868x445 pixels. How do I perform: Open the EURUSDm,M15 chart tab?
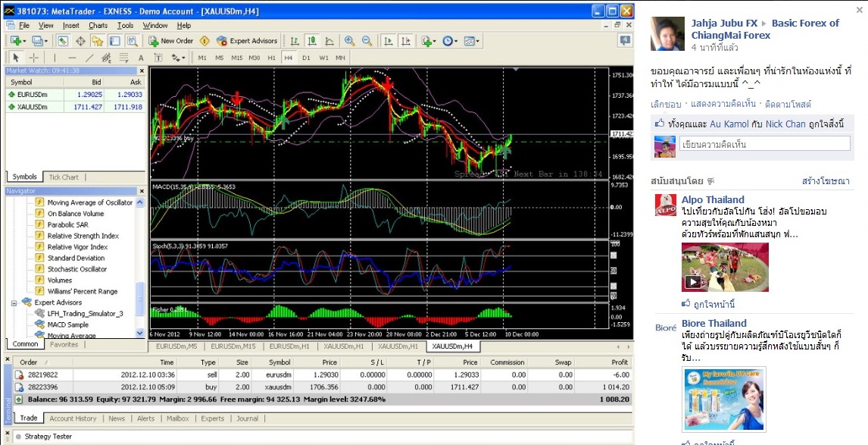pyautogui.click(x=233, y=346)
